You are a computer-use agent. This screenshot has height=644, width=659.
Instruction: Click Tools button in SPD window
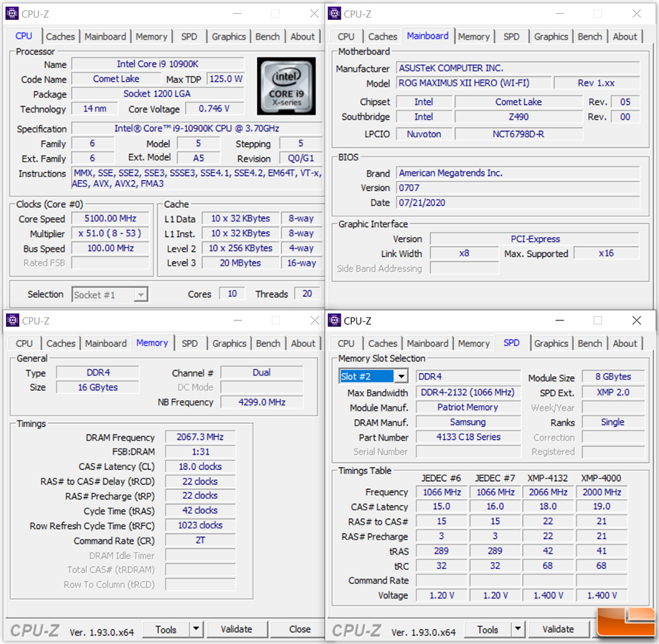click(488, 629)
